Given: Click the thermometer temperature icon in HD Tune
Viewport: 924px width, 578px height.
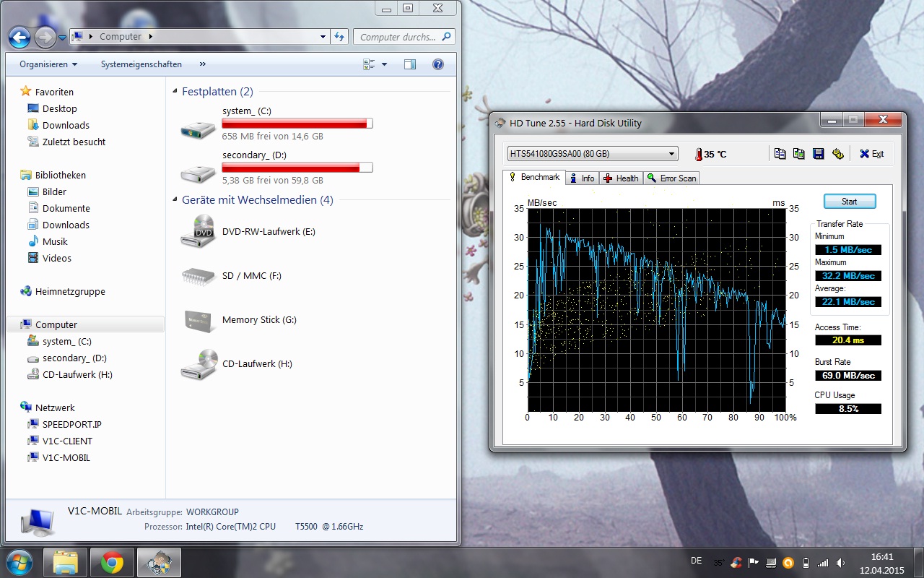Looking at the screenshot, I should pos(698,154).
